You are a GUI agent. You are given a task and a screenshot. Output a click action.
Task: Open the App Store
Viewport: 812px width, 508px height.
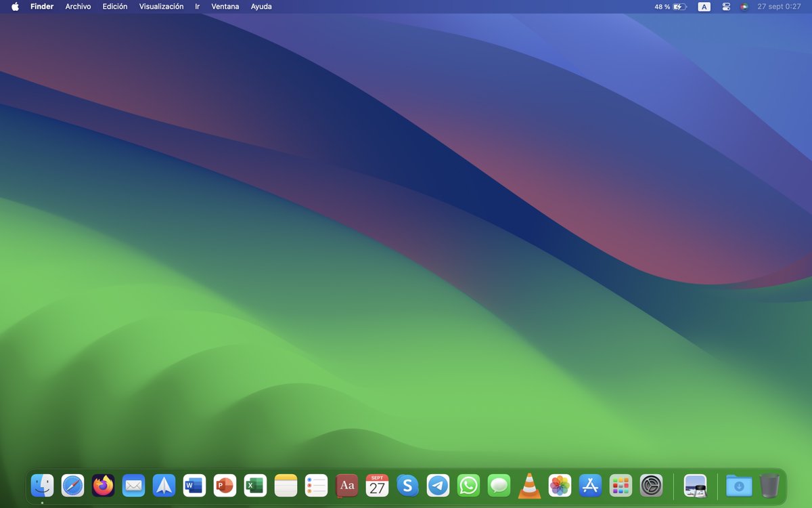tap(590, 485)
